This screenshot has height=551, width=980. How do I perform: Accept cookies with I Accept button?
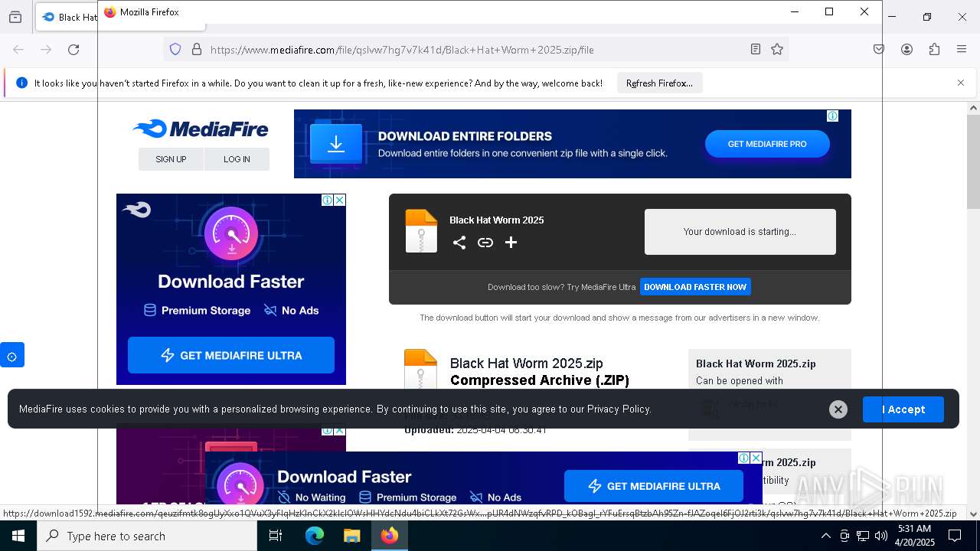point(903,409)
